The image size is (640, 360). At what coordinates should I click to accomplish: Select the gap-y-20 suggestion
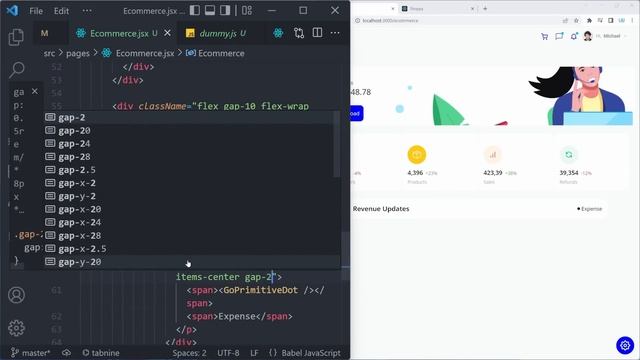[189, 262]
